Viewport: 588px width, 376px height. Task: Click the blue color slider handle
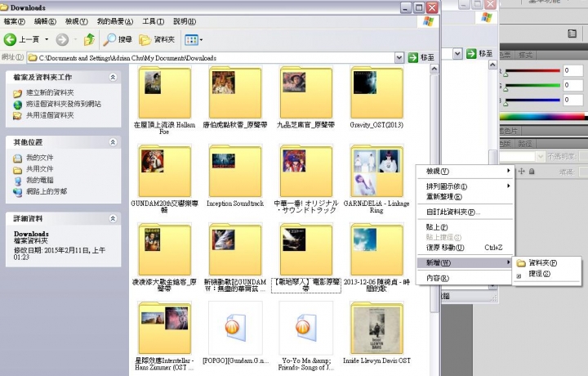[x=506, y=104]
